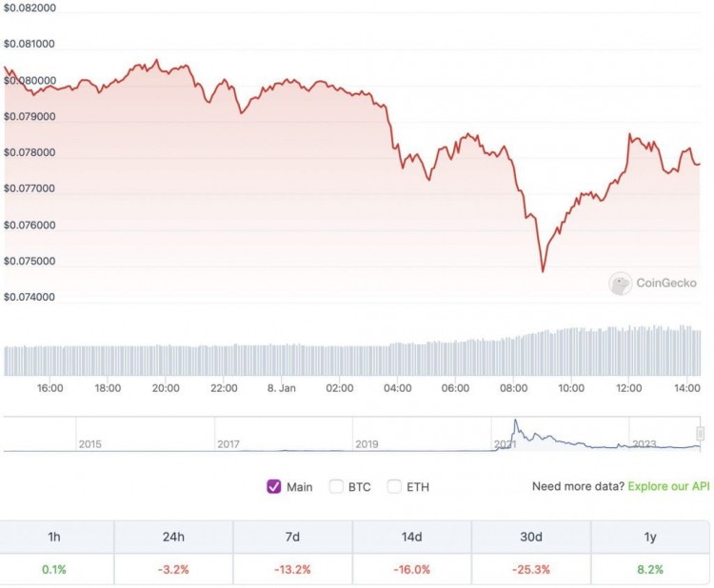The height and width of the screenshot is (588, 714).
Task: Enable the ETH checkbox
Action: point(394,486)
